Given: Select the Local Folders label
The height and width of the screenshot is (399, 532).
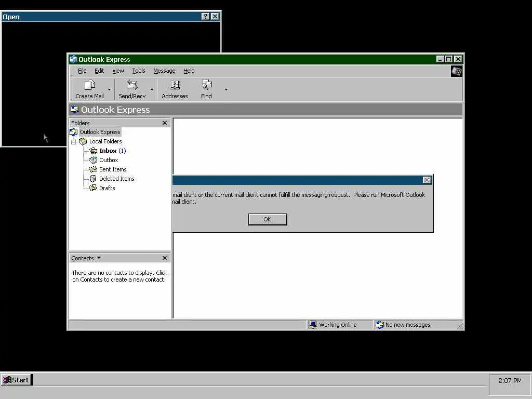Looking at the screenshot, I should 105,141.
